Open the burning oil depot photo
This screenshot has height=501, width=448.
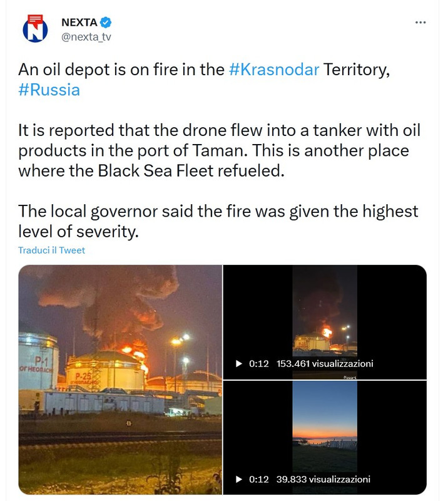coord(120,380)
